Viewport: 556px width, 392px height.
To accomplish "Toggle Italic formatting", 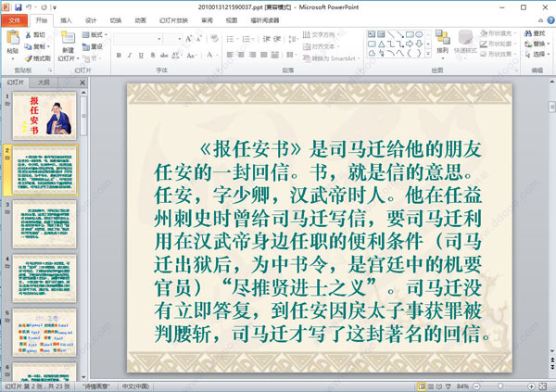I will (x=130, y=56).
